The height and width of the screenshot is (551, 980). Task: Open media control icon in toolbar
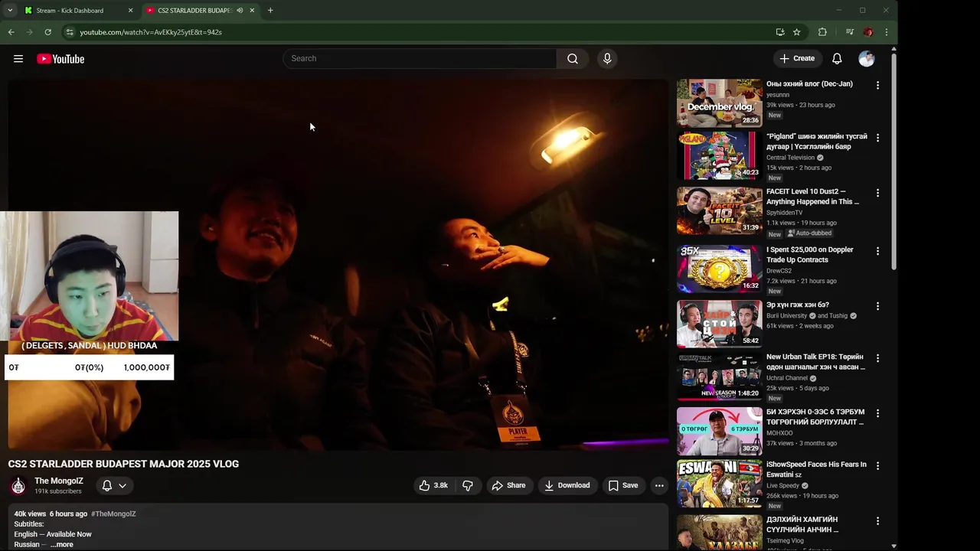(x=850, y=32)
